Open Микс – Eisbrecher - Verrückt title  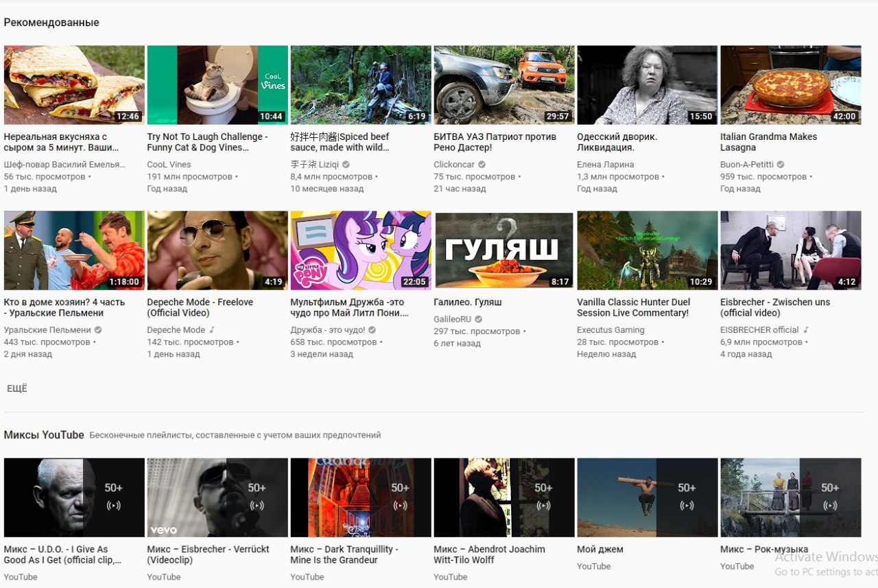click(x=209, y=554)
